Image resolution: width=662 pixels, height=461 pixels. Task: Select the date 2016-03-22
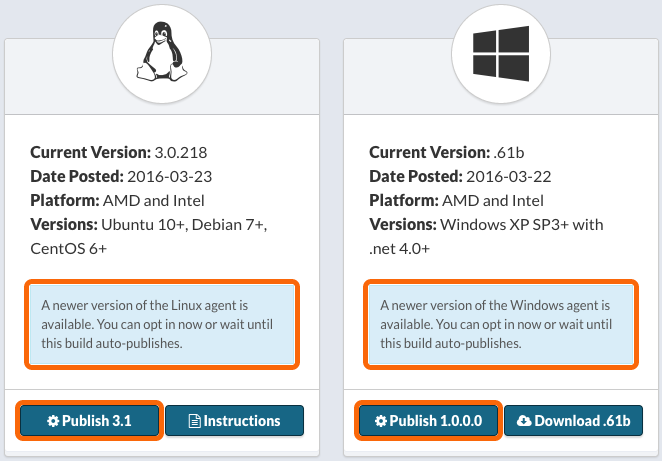tap(509, 176)
